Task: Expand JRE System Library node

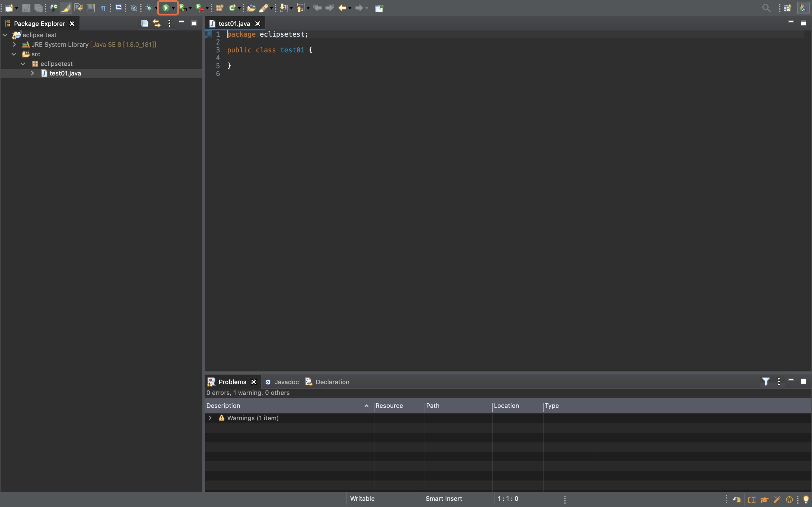Action: pyautogui.click(x=14, y=44)
